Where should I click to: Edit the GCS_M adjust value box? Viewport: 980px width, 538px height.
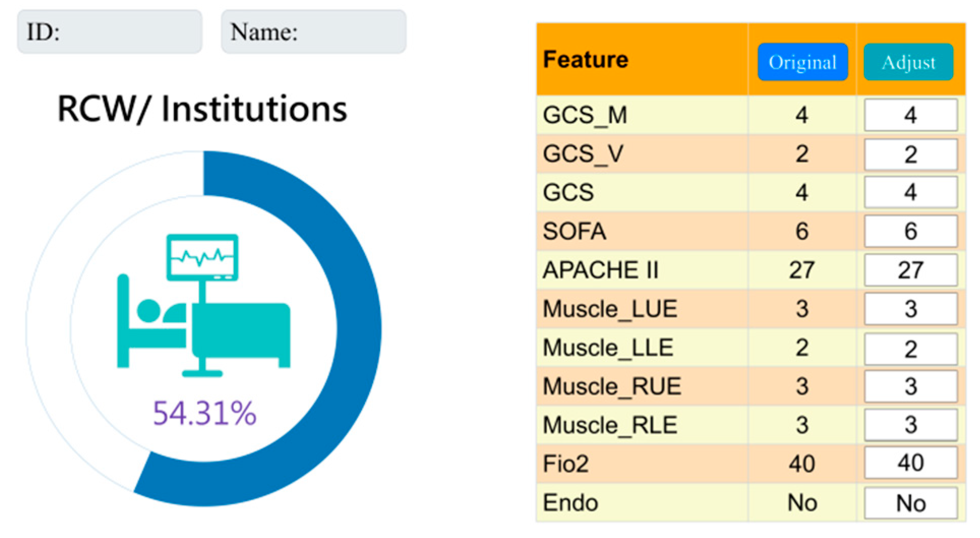[910, 115]
